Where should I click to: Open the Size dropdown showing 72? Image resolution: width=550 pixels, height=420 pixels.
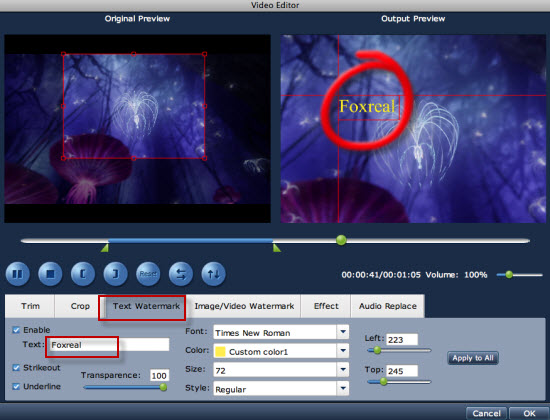281,370
